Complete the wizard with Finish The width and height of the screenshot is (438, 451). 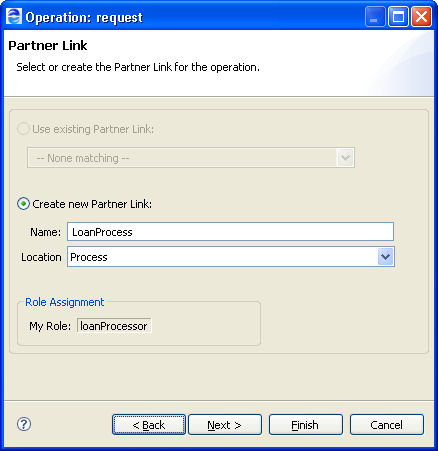tap(306, 425)
